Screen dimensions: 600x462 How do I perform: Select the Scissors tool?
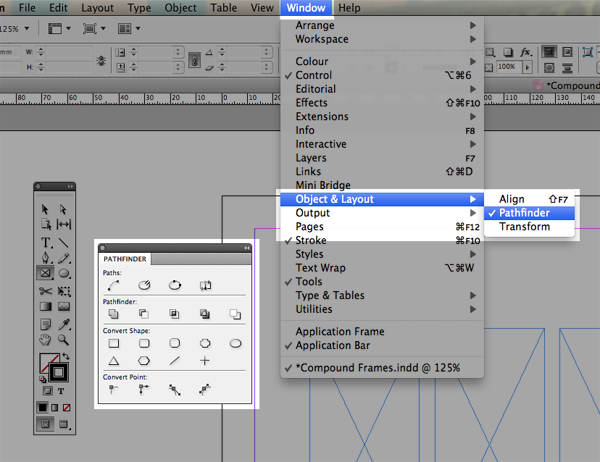pos(46,291)
